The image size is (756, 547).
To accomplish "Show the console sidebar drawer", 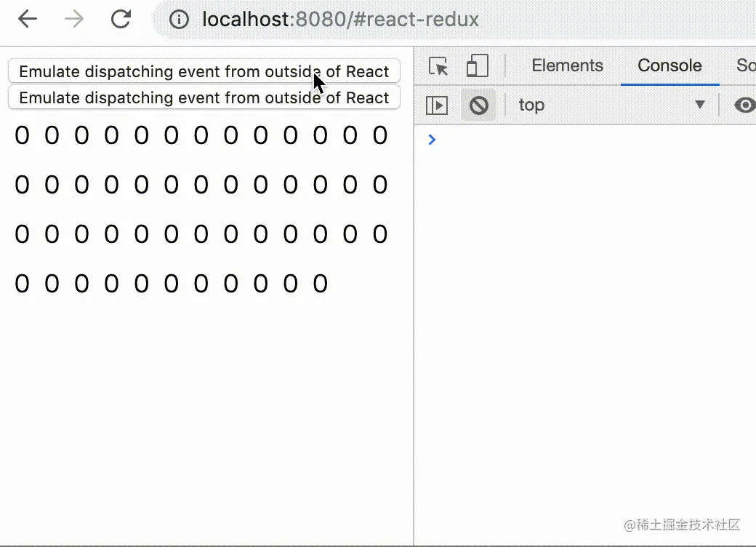I will click(x=436, y=105).
